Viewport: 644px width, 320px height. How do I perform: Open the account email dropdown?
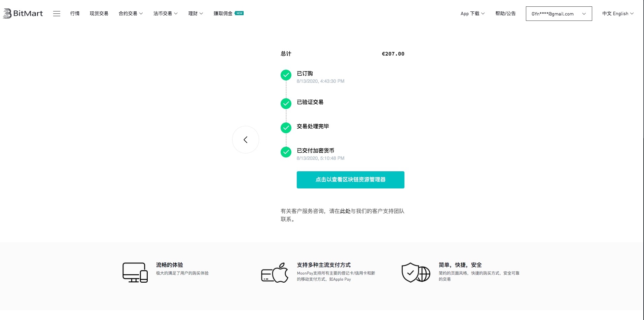click(x=559, y=14)
